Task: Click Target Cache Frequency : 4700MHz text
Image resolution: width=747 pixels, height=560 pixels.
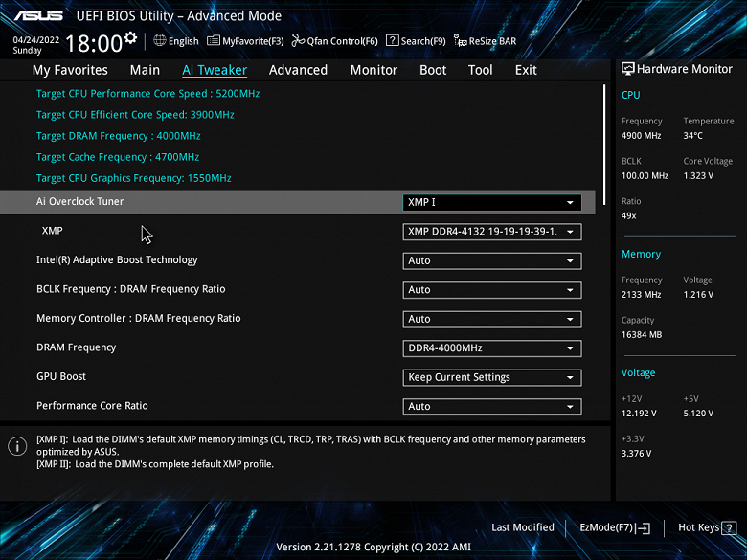Action: 118,157
